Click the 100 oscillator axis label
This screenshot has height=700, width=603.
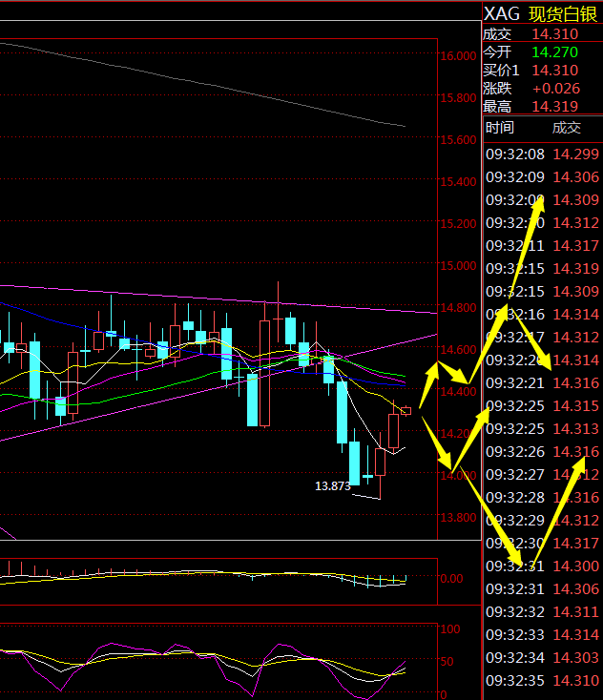click(x=450, y=629)
